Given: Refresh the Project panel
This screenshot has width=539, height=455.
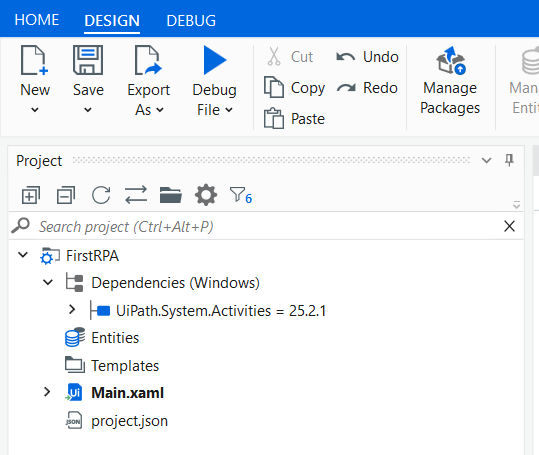Looking at the screenshot, I should tap(101, 195).
